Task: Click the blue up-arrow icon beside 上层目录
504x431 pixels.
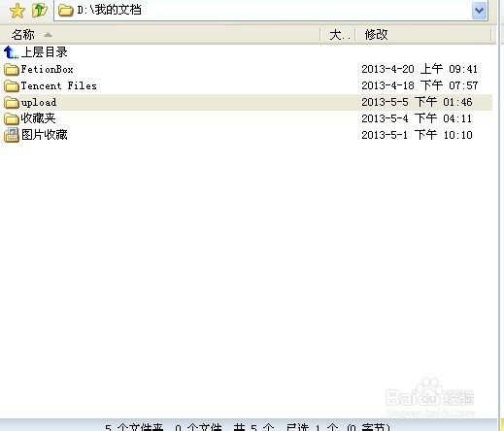Action: pos(11,52)
